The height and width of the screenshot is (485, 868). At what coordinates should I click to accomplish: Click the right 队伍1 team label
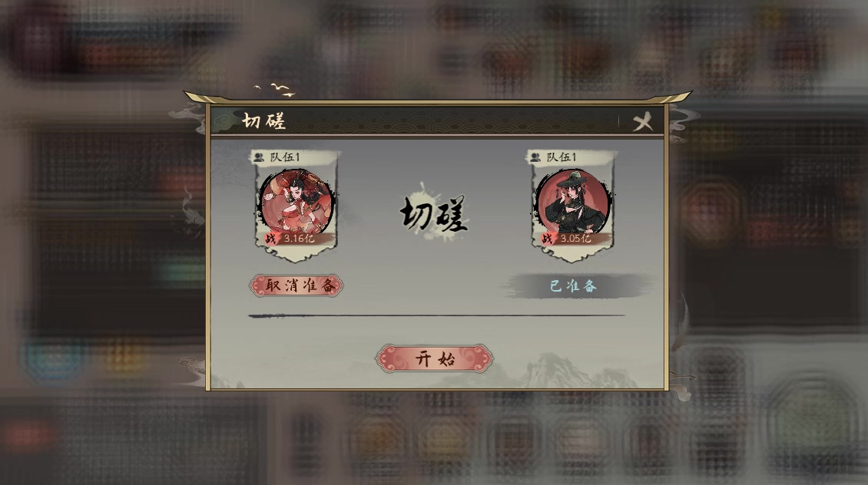tap(562, 157)
